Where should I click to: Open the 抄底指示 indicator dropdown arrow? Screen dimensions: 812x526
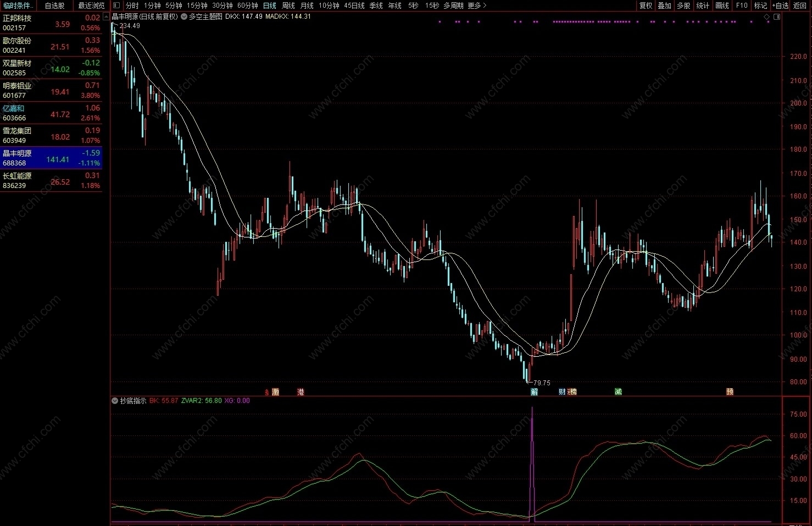(115, 401)
